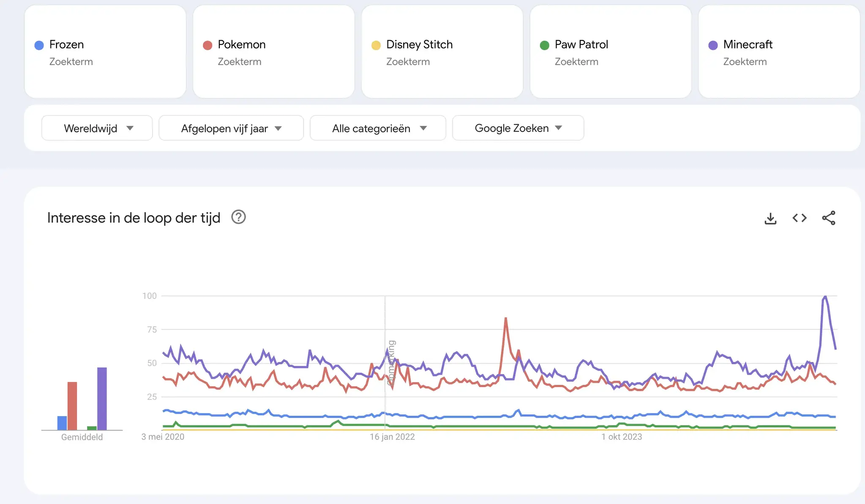Click the red Pokemon average bar
Screen dimensions: 865x504
click(72, 406)
